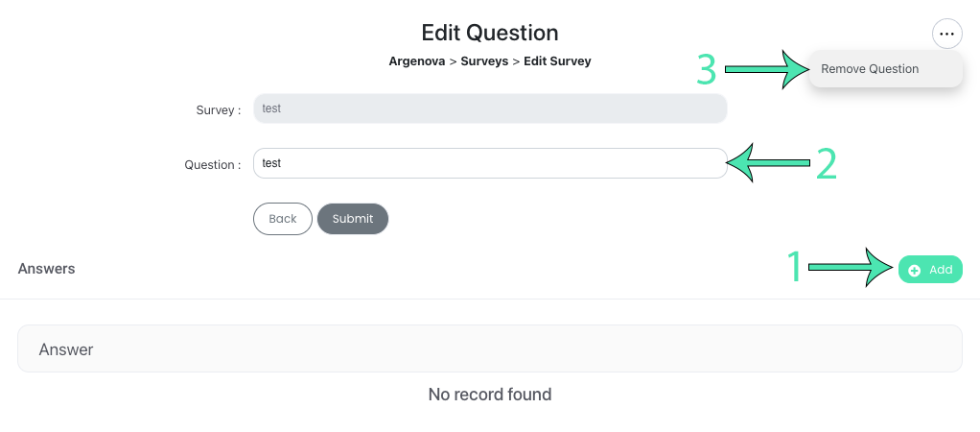This screenshot has width=980, height=432.
Task: Click the plus icon in the Add button
Action: coord(915,271)
